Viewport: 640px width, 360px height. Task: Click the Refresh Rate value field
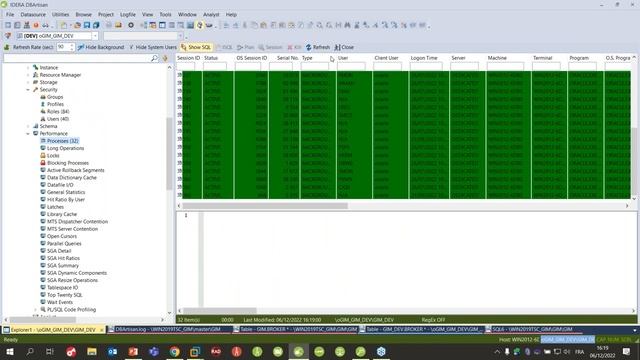click(63, 47)
